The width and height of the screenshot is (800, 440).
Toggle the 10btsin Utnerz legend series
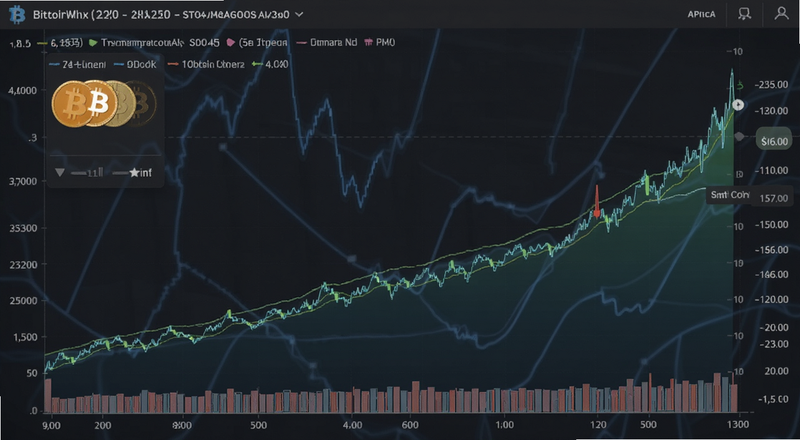coord(207,64)
